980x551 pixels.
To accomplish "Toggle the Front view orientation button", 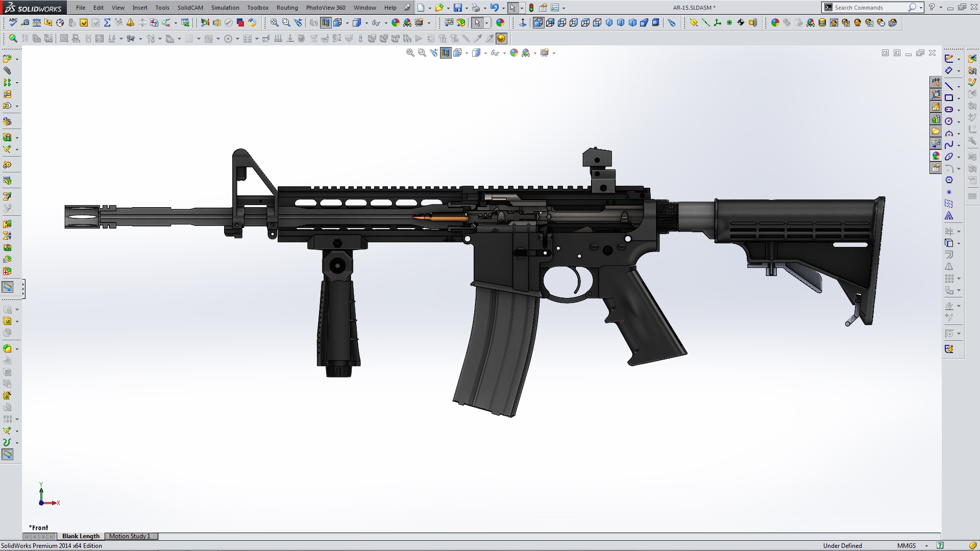I will click(538, 22).
